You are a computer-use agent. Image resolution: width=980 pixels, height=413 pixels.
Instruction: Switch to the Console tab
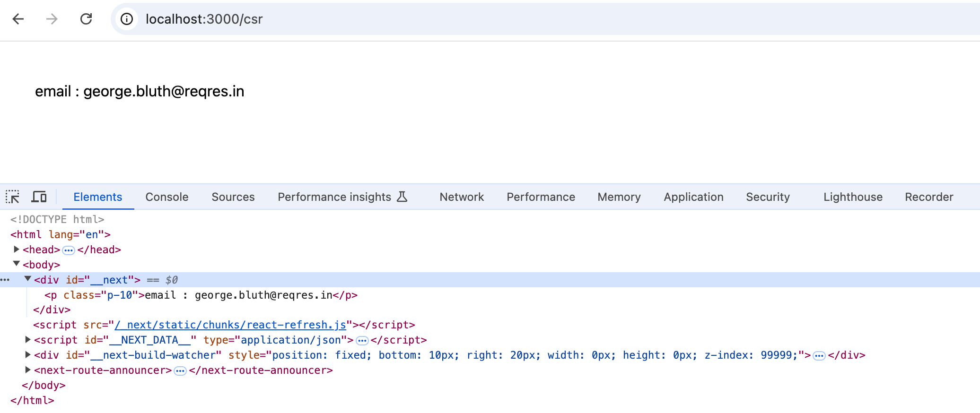point(166,197)
